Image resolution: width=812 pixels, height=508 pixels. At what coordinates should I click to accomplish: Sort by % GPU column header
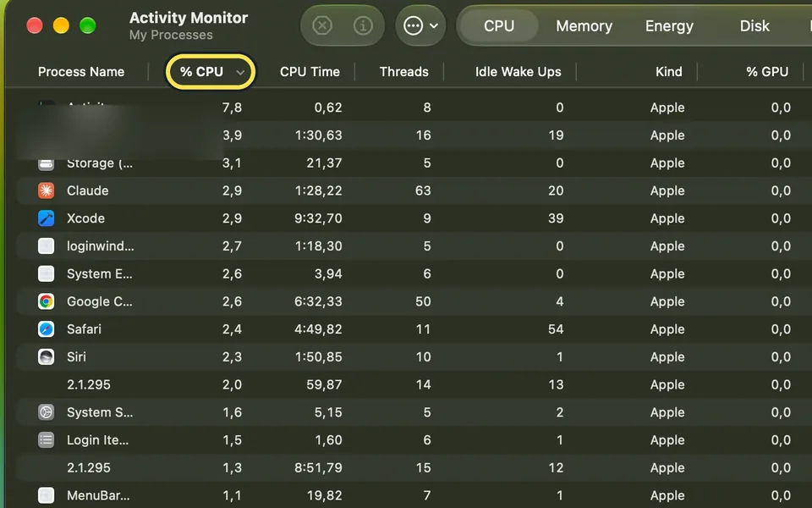767,71
